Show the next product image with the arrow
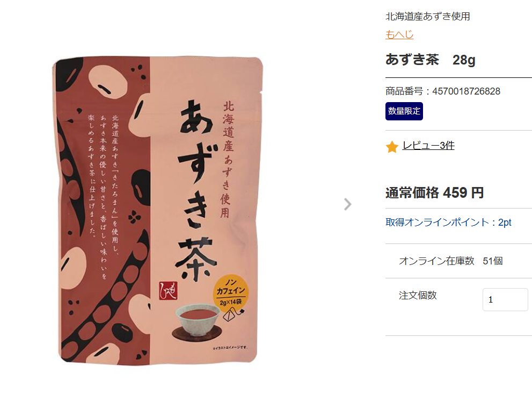The image size is (532, 402). pos(347,204)
